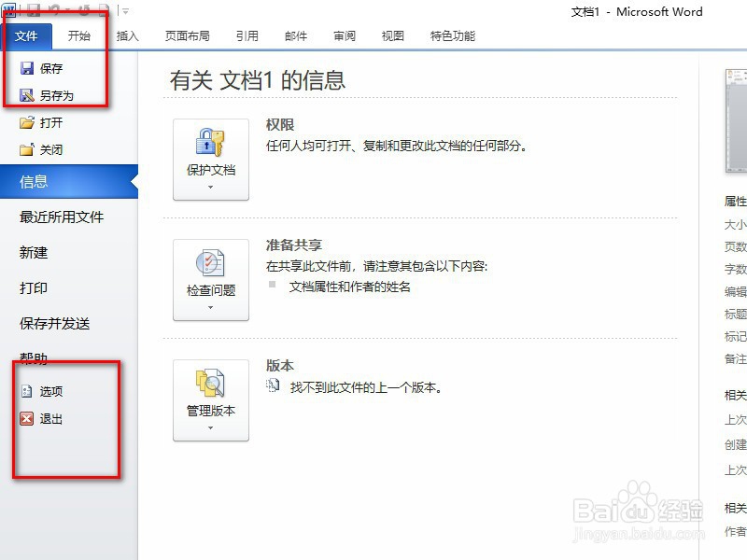Viewport: 747px width, 560px height.
Task: Click the text 文档属性和作者的姓名
Action: tap(349, 287)
